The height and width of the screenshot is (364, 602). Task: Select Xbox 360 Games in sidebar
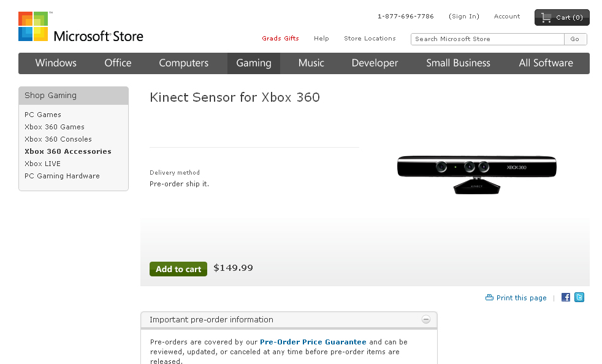tap(55, 127)
